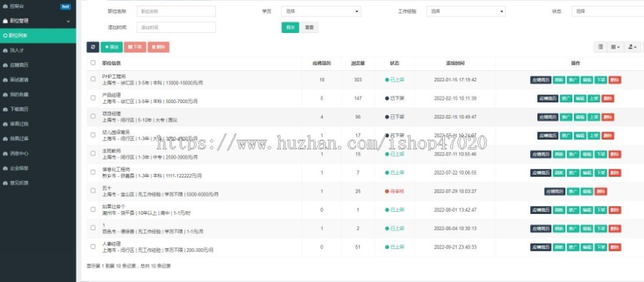Click red 删除 button in 五十 row

(x=600, y=192)
